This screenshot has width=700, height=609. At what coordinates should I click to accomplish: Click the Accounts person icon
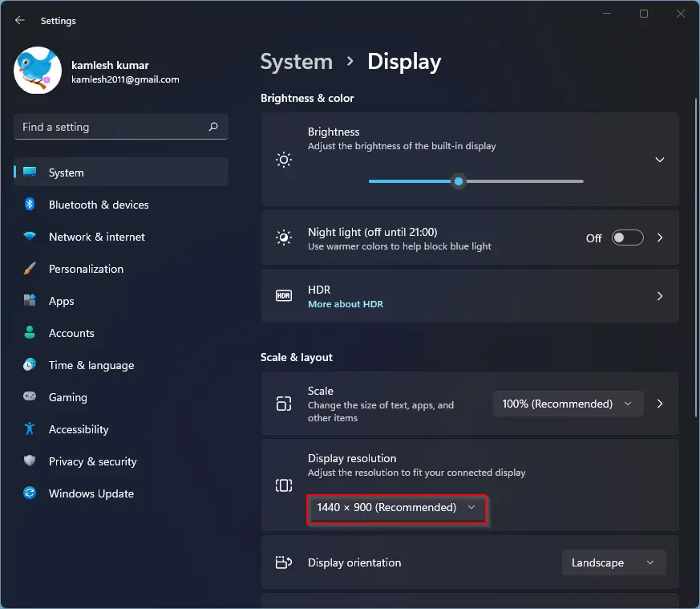[30, 332]
